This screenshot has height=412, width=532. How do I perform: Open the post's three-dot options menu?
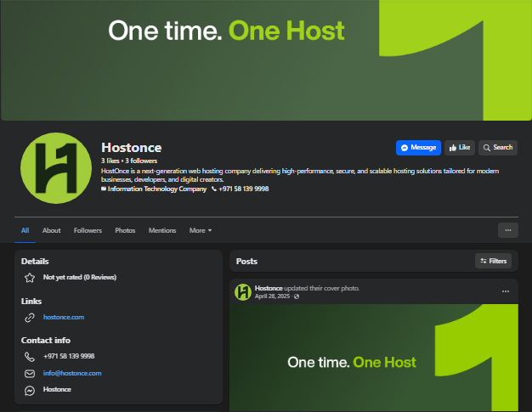(506, 291)
